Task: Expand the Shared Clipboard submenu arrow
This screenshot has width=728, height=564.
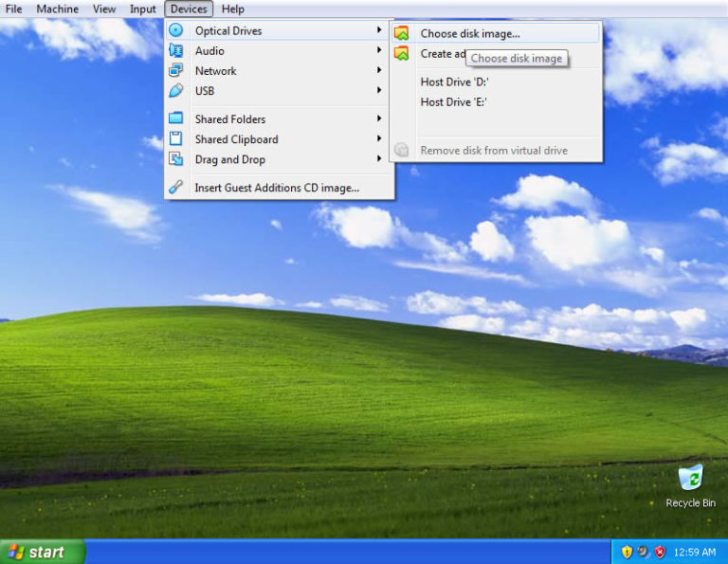Action: [x=379, y=138]
